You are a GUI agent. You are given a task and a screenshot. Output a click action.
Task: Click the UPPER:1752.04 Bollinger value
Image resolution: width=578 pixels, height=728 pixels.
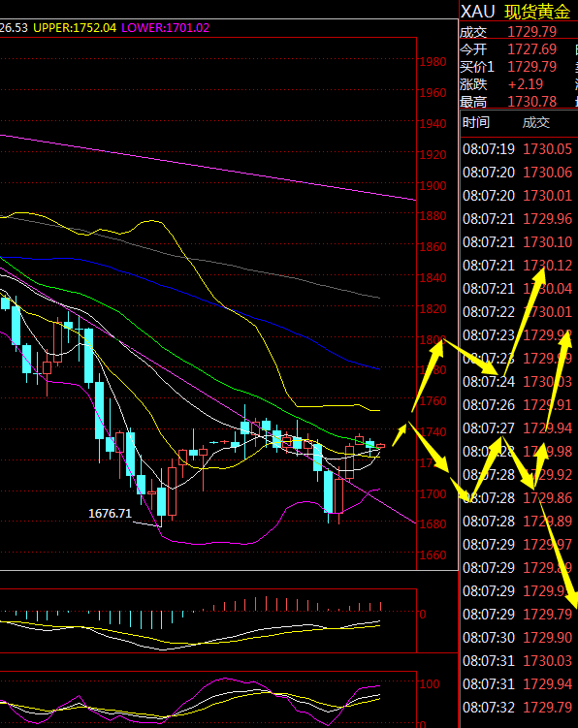point(75,28)
